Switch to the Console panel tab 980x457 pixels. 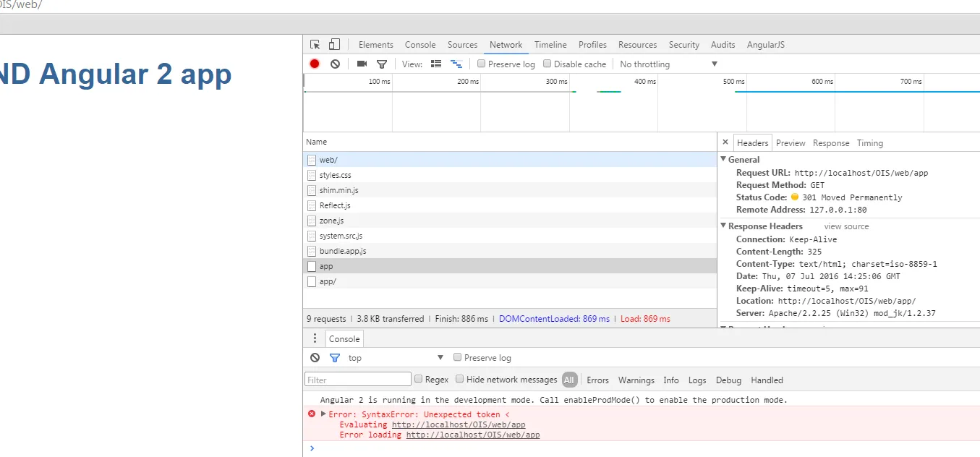[x=420, y=45]
